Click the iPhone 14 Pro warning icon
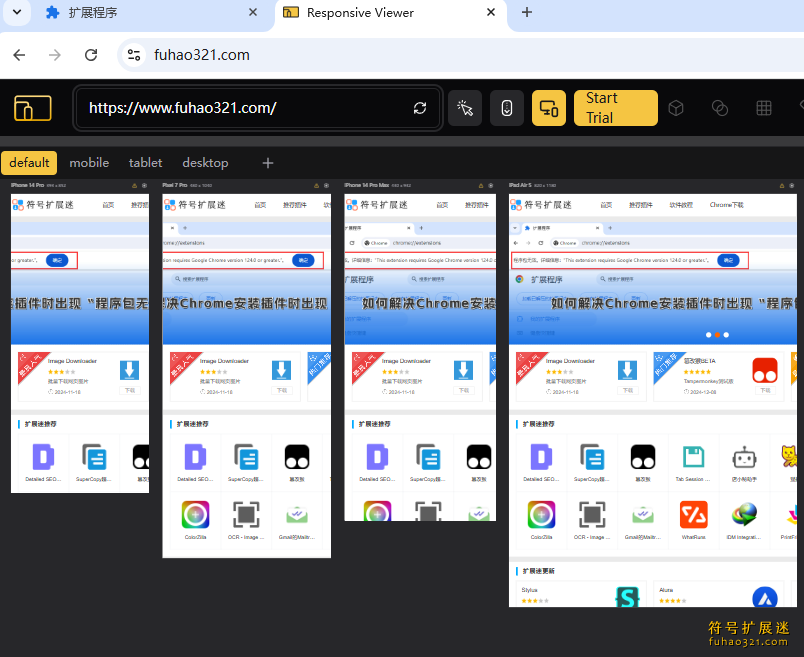Viewport: 804px width, 657px height. (135, 186)
